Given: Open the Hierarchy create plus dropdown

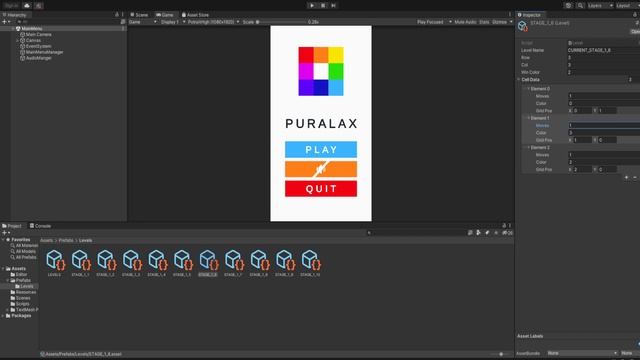Looking at the screenshot, I should 6,22.
